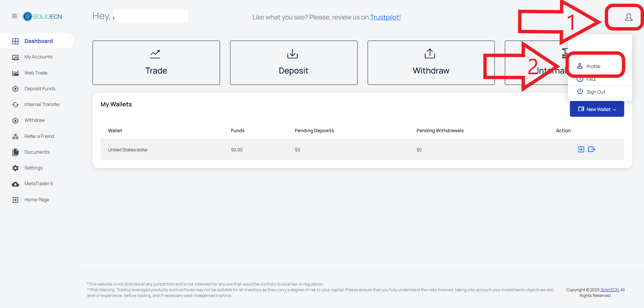The image size is (644, 308).
Task: Click the MetaTrader 5 cloud download icon
Action: [15, 184]
